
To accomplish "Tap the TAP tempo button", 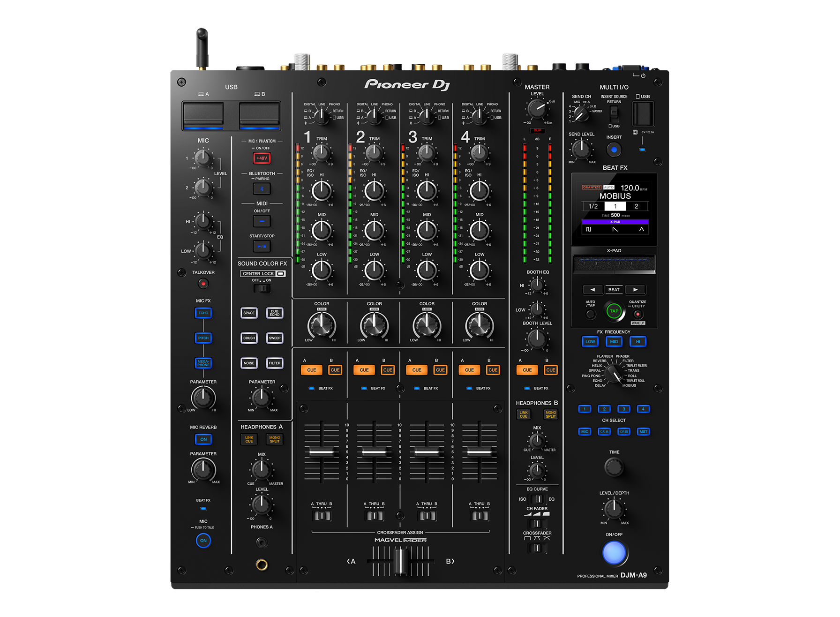I will [614, 311].
